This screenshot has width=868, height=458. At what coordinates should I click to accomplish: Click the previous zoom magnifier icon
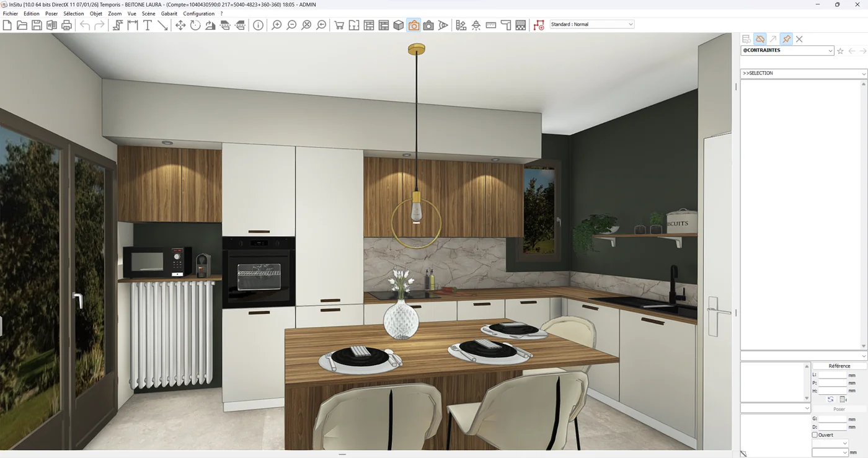(321, 25)
